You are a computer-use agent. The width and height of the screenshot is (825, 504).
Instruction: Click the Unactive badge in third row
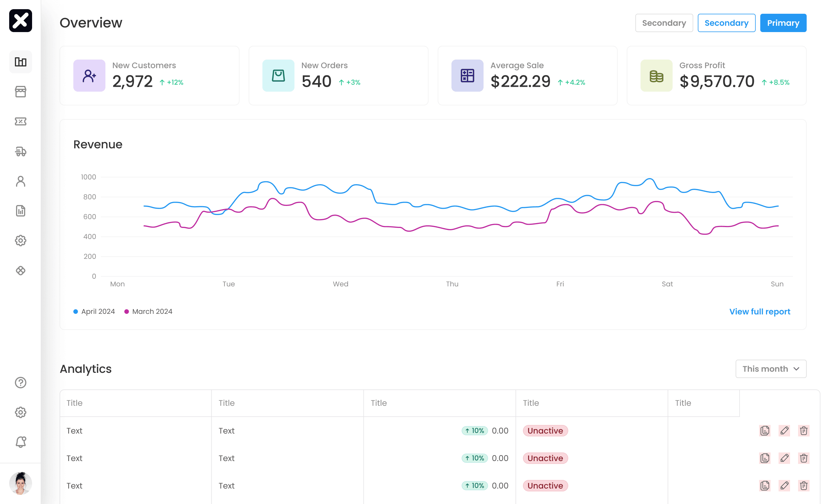click(x=545, y=486)
